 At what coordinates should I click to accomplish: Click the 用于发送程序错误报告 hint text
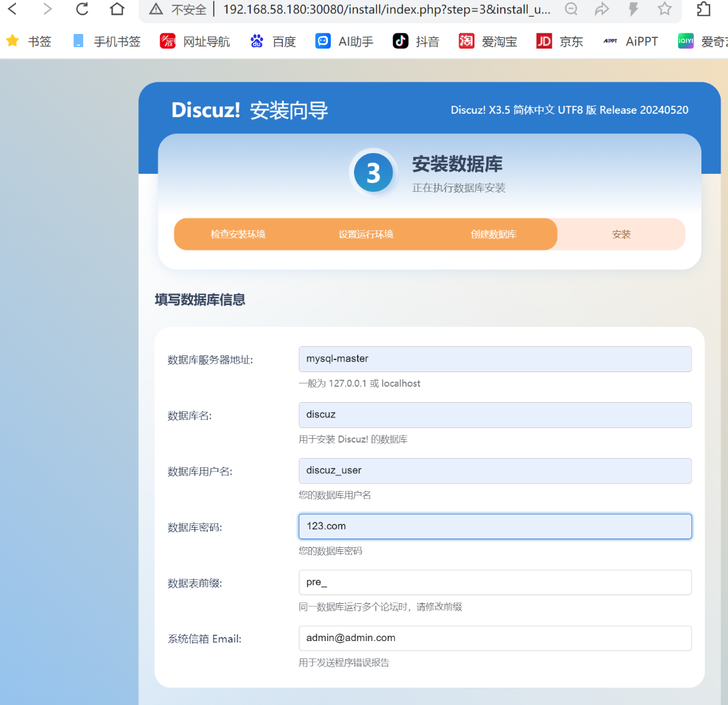344,662
